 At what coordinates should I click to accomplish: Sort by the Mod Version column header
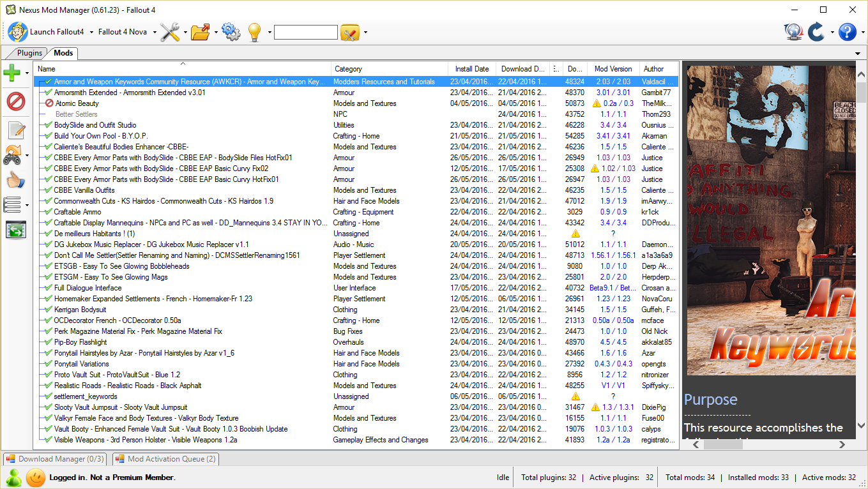(613, 69)
